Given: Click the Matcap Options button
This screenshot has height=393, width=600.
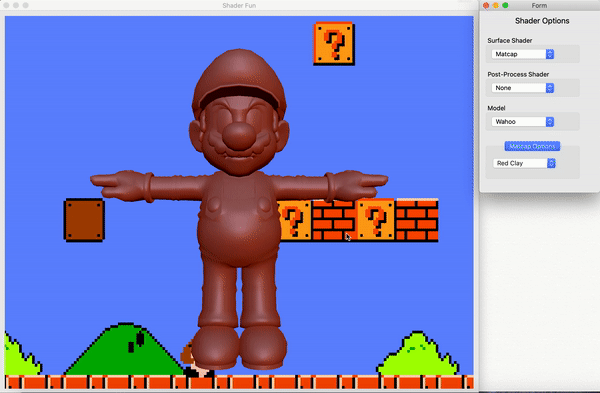Looking at the screenshot, I should tap(532, 146).
